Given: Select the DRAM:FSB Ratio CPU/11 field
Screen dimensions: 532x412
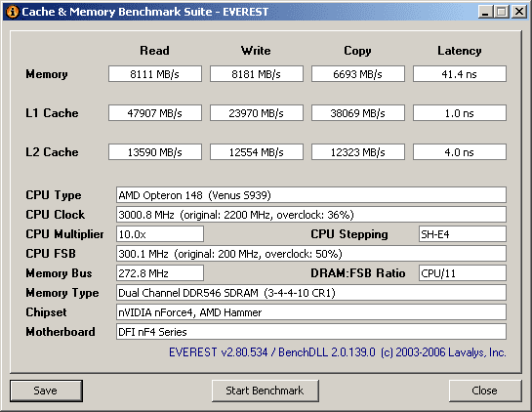Looking at the screenshot, I should (463, 273).
